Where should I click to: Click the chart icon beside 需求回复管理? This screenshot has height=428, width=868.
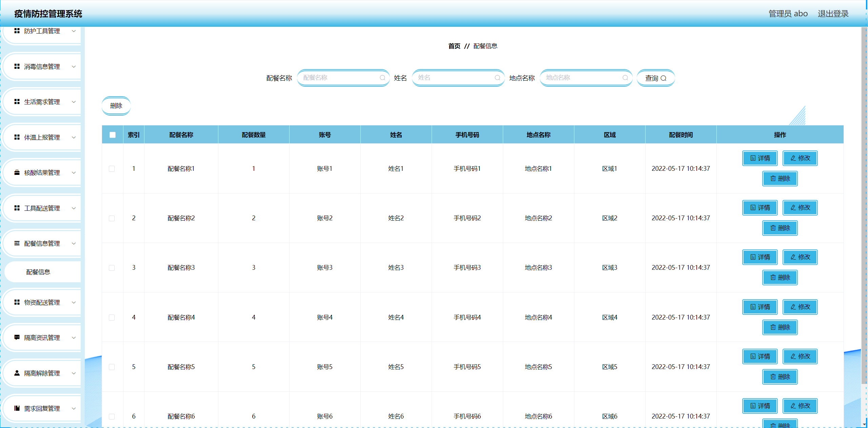pyautogui.click(x=17, y=408)
